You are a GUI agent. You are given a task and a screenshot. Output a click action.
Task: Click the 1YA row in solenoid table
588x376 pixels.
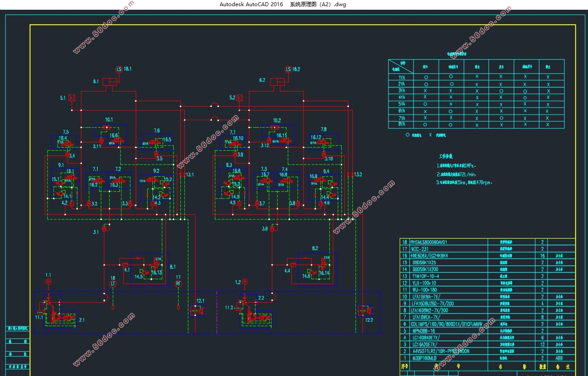tap(401, 77)
